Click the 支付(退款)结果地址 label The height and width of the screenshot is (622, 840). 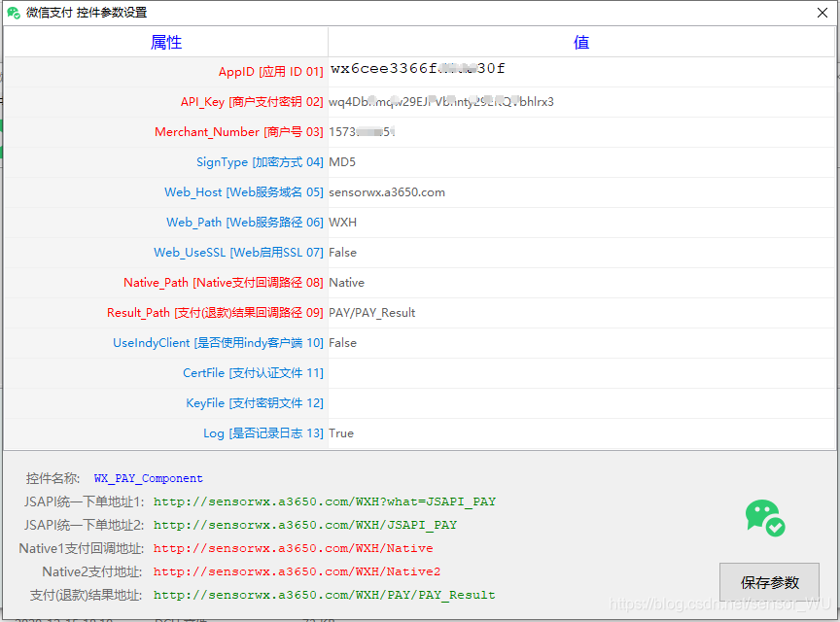tap(86, 595)
